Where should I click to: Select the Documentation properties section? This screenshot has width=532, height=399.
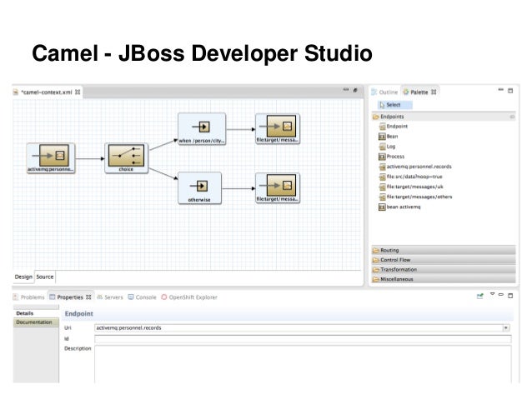coord(36,322)
